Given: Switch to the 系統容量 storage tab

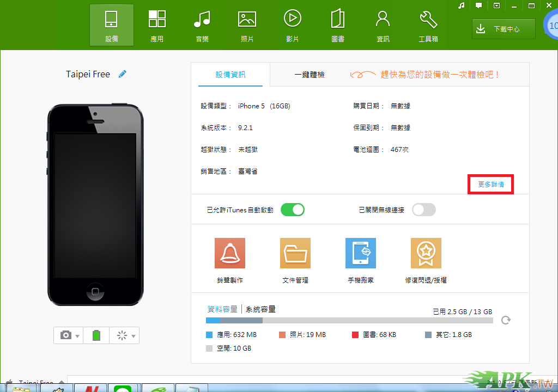Looking at the screenshot, I should coord(260,309).
